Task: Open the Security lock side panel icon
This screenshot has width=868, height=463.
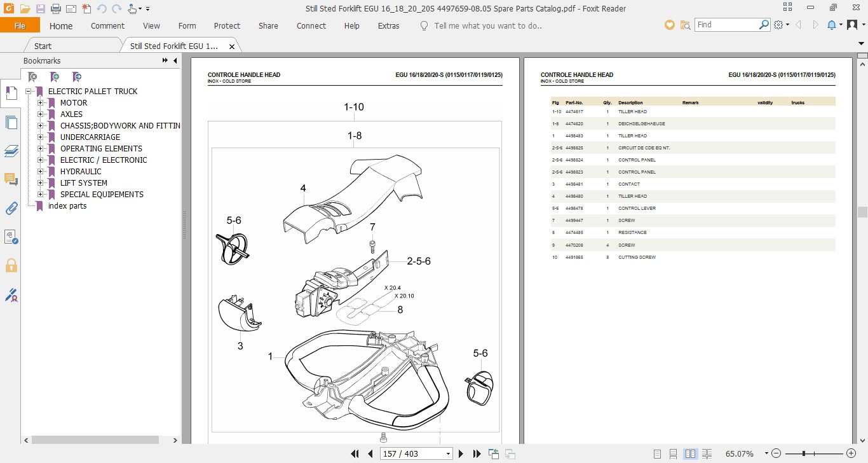Action: [11, 265]
